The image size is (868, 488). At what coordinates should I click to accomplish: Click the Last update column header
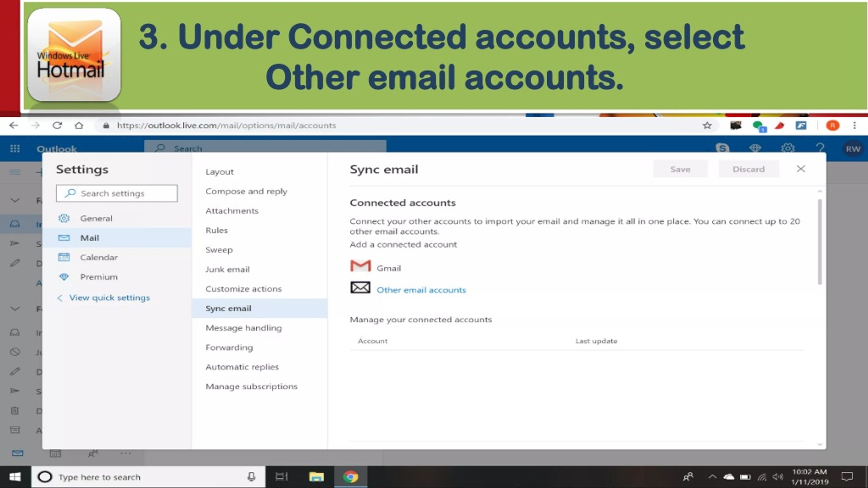coord(596,341)
